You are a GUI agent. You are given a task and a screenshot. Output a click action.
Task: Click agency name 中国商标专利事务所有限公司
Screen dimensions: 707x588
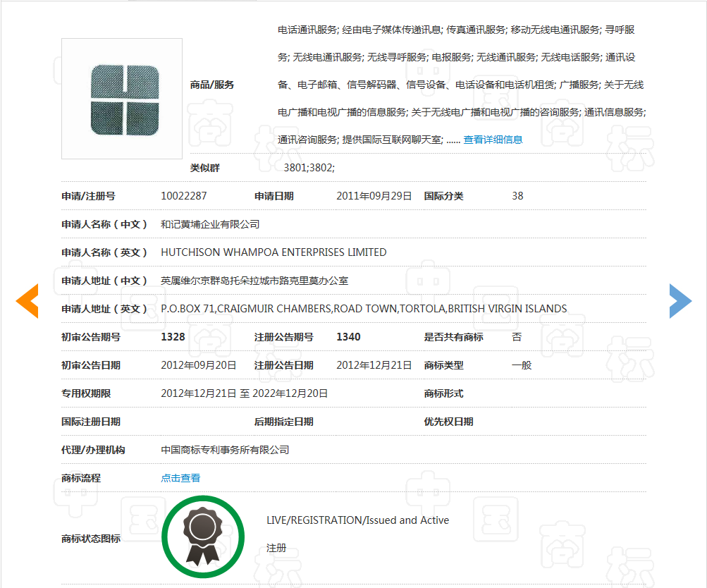225,450
